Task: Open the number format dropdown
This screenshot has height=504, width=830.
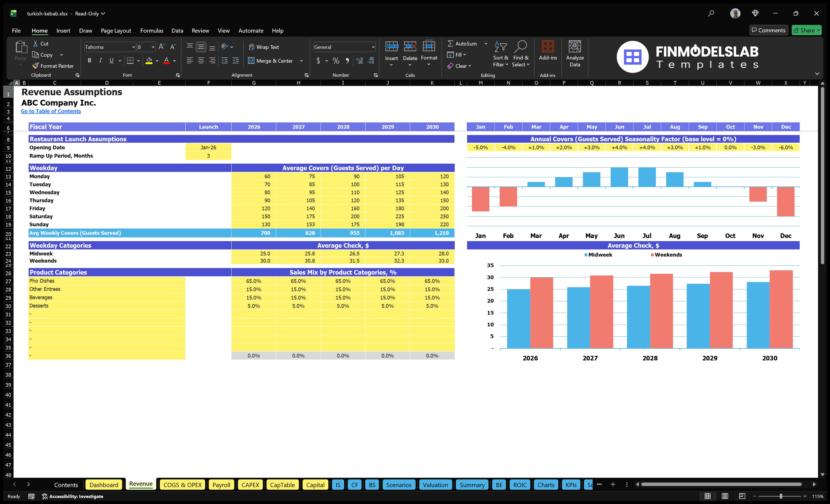Action: 373,47
